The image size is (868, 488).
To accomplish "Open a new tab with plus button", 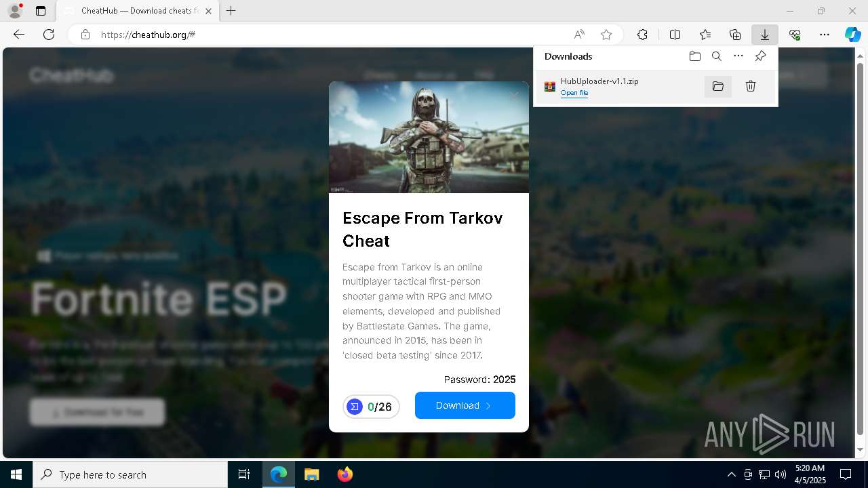I will coord(231,11).
